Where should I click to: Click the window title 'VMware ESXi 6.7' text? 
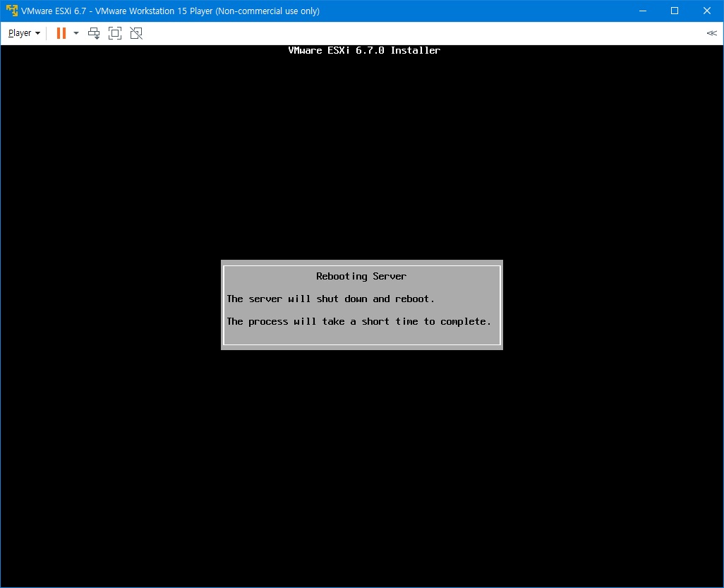tap(54, 11)
